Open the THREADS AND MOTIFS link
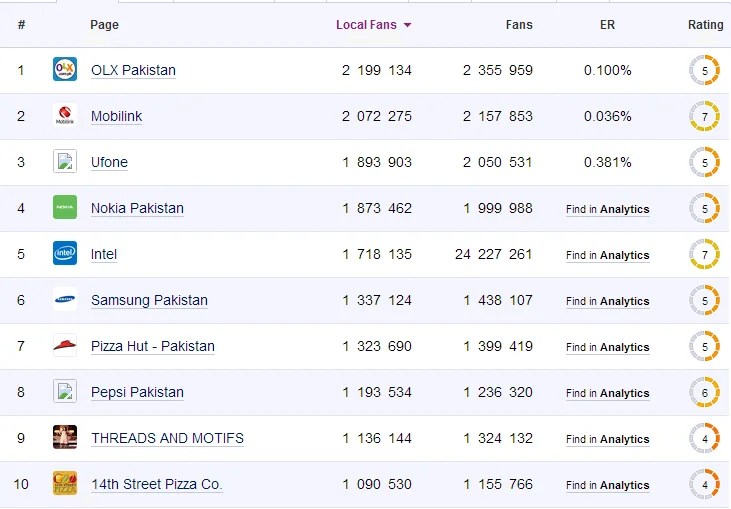The image size is (731, 509). 167,439
